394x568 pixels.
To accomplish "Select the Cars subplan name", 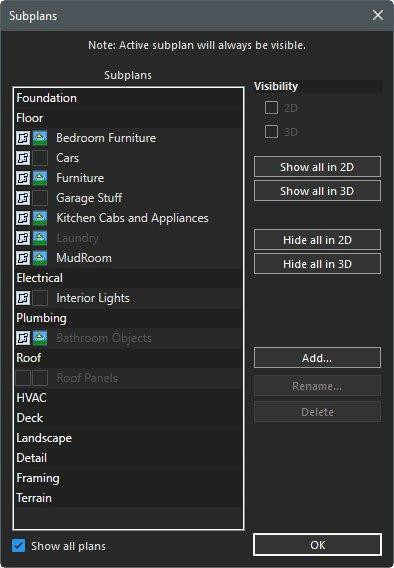I will click(67, 158).
